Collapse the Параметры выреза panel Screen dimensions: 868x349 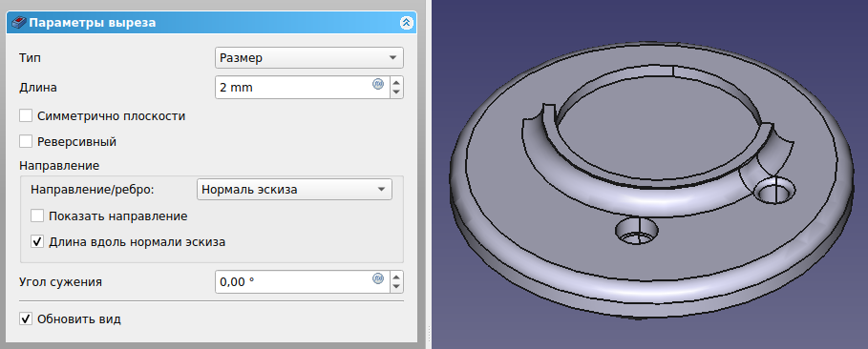407,23
